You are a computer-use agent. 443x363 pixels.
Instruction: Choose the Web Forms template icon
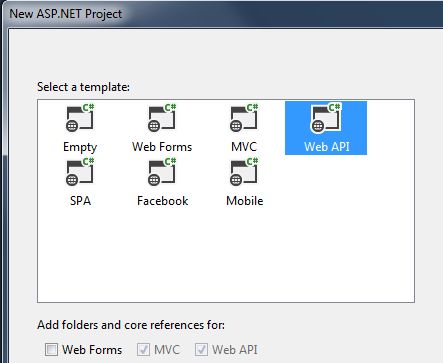[x=162, y=118]
